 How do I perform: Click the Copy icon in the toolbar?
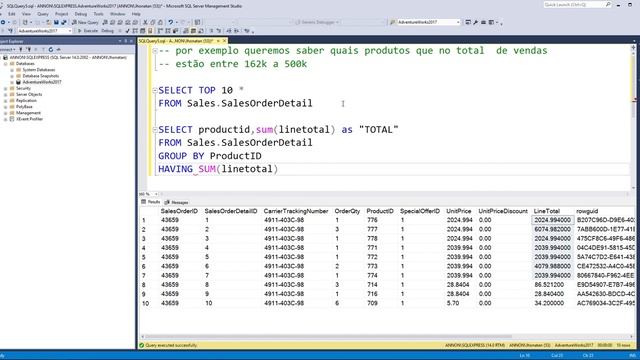click(153, 22)
